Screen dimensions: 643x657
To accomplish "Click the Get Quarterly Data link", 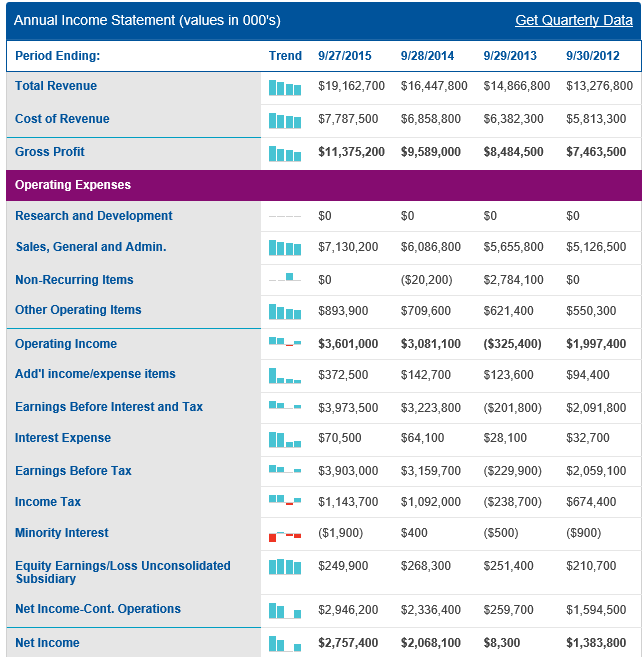I will 573,20.
